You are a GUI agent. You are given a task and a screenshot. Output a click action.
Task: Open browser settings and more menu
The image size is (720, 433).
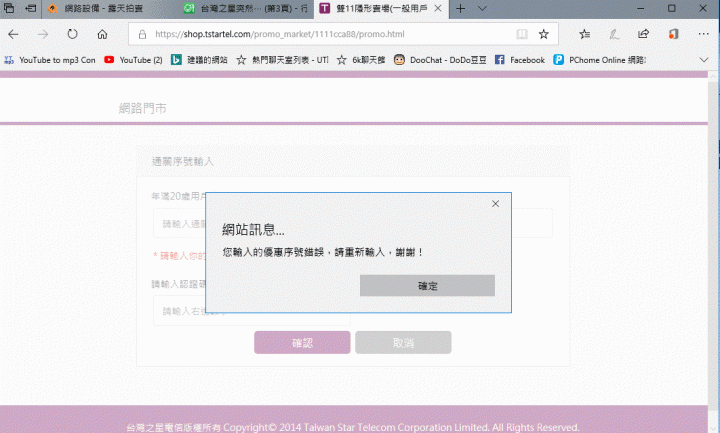[x=703, y=34]
